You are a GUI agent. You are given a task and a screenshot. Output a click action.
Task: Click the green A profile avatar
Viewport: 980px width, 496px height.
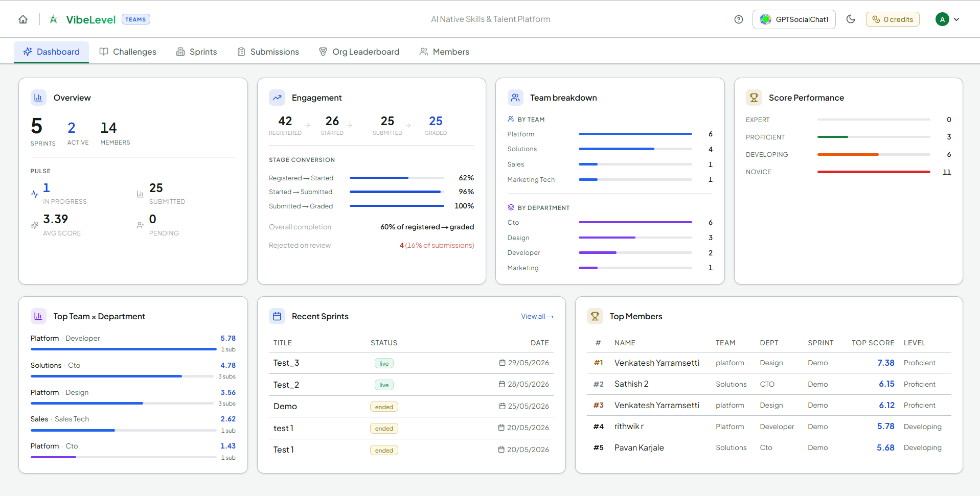[x=942, y=19]
